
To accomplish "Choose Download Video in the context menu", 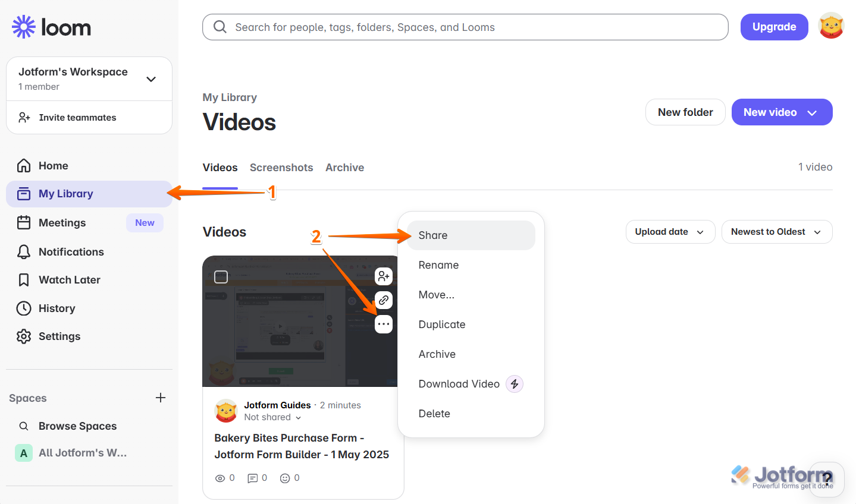I will click(459, 384).
